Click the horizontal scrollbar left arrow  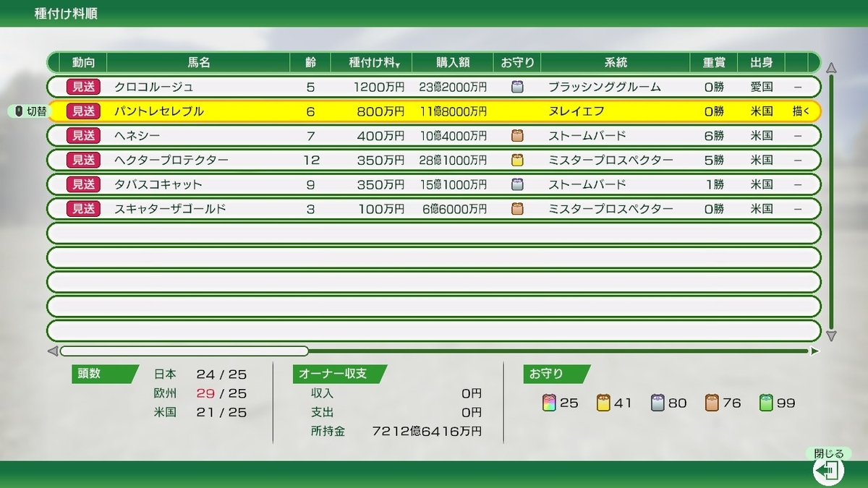pyautogui.click(x=52, y=351)
